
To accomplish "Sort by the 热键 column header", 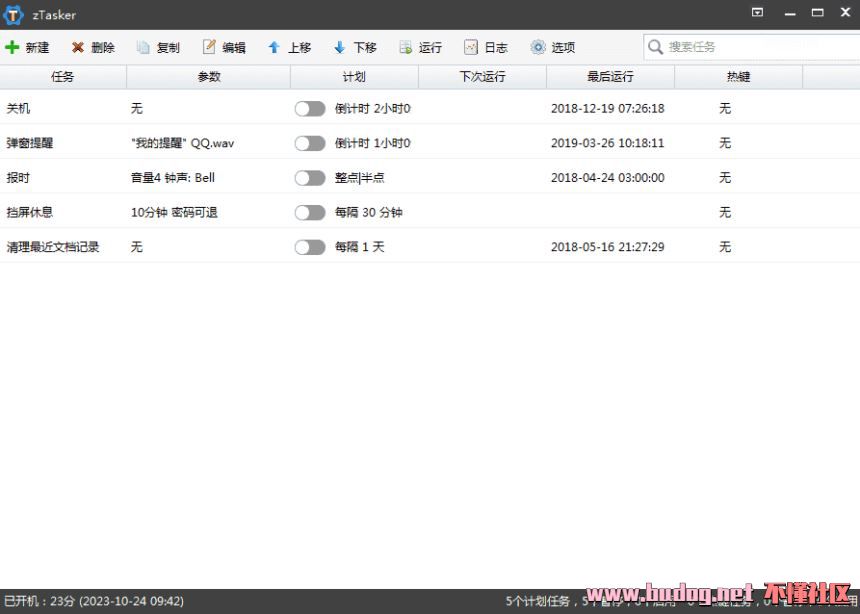I will tap(738, 77).
